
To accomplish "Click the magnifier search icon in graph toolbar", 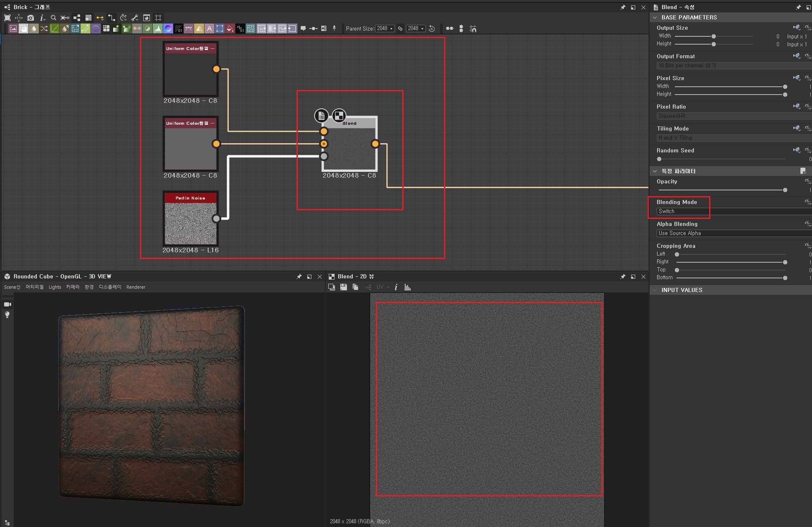I will click(53, 18).
